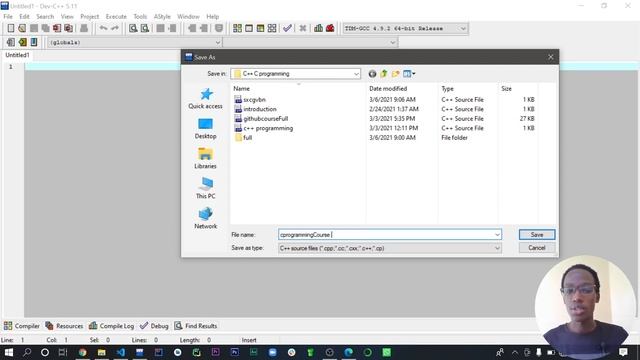This screenshot has width=640, height=360.
Task: Select the githubcourseFull file
Action: point(261,119)
